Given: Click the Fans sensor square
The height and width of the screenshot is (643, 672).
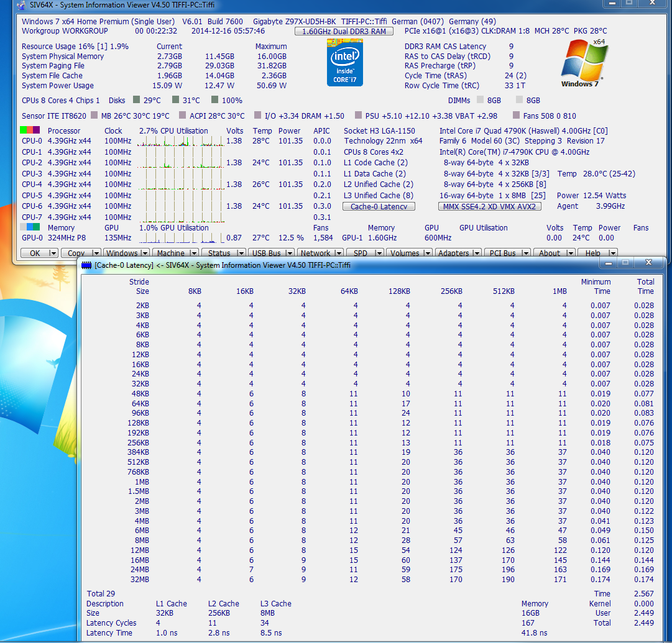Looking at the screenshot, I should 517,115.
